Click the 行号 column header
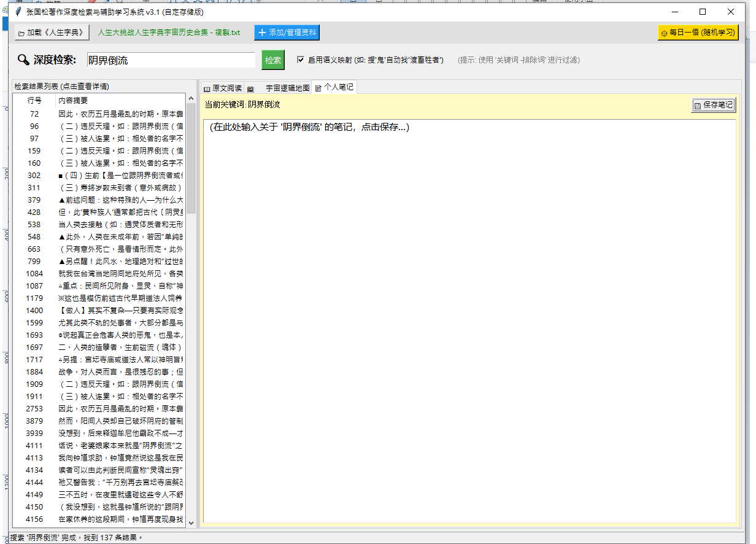Image resolution: width=756 pixels, height=544 pixels. click(34, 100)
